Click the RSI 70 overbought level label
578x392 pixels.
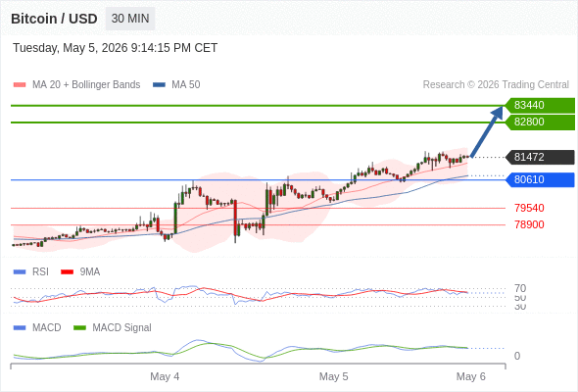tap(520, 288)
